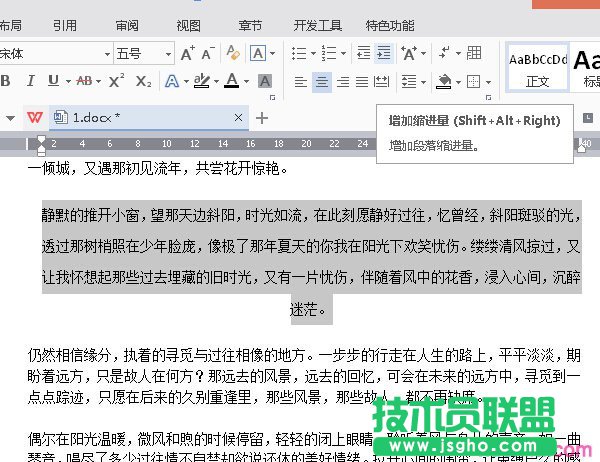
Task: Increase font size with A+ icon
Action: [188, 54]
